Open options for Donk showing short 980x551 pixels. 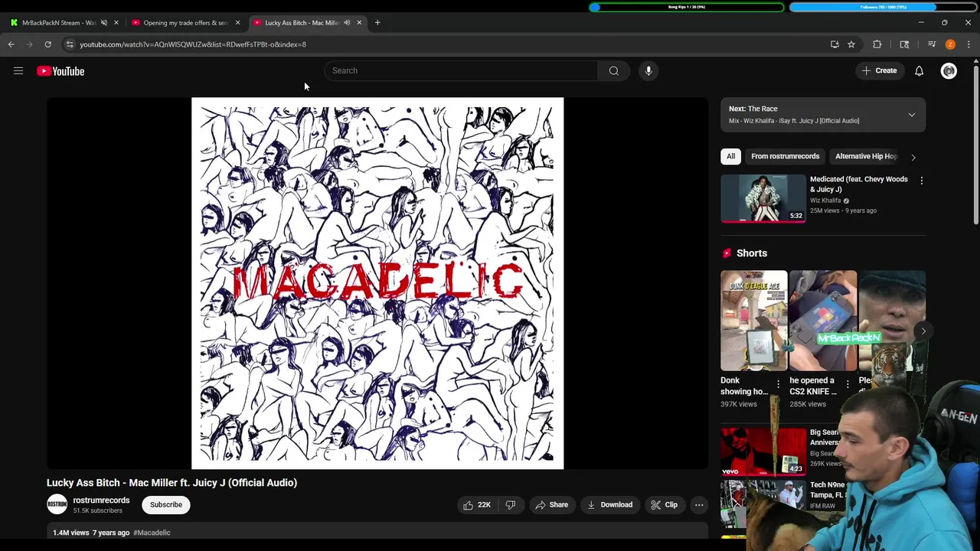(x=778, y=383)
